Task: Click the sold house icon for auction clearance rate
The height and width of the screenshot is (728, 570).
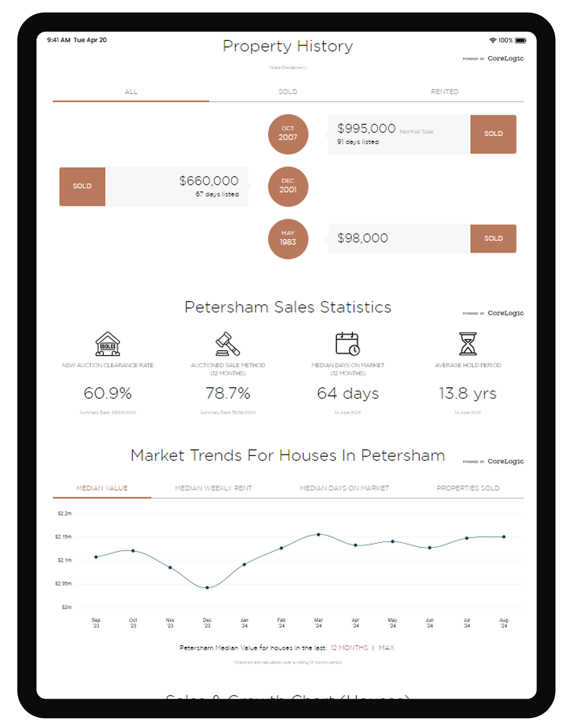Action: pyautogui.click(x=107, y=344)
